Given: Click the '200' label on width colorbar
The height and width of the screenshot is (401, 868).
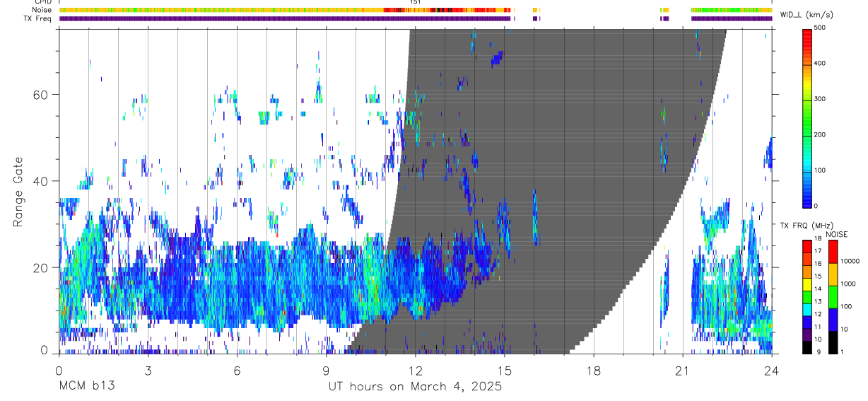Looking at the screenshot, I should point(821,135).
